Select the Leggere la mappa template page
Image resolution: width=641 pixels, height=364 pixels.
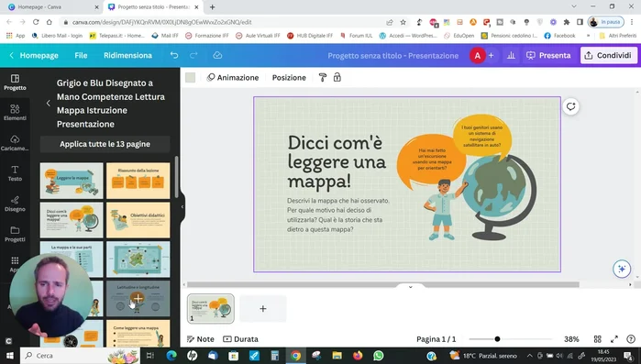pyautogui.click(x=72, y=181)
